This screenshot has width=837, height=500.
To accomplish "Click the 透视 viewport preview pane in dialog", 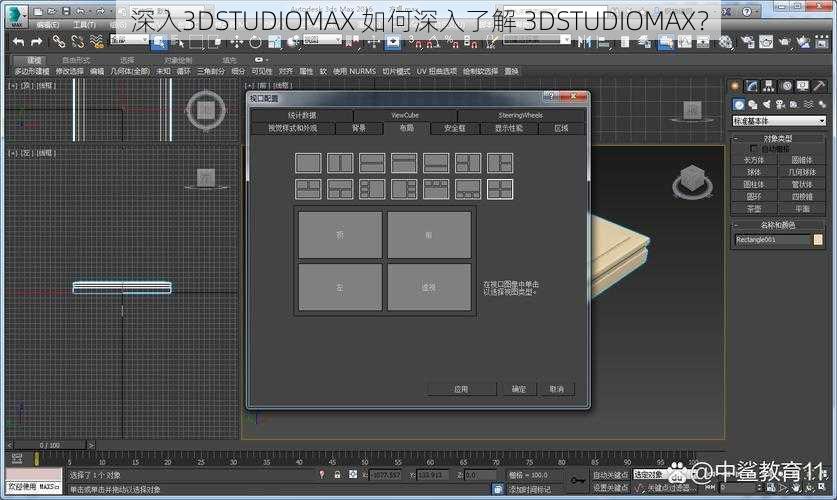I will click(429, 287).
